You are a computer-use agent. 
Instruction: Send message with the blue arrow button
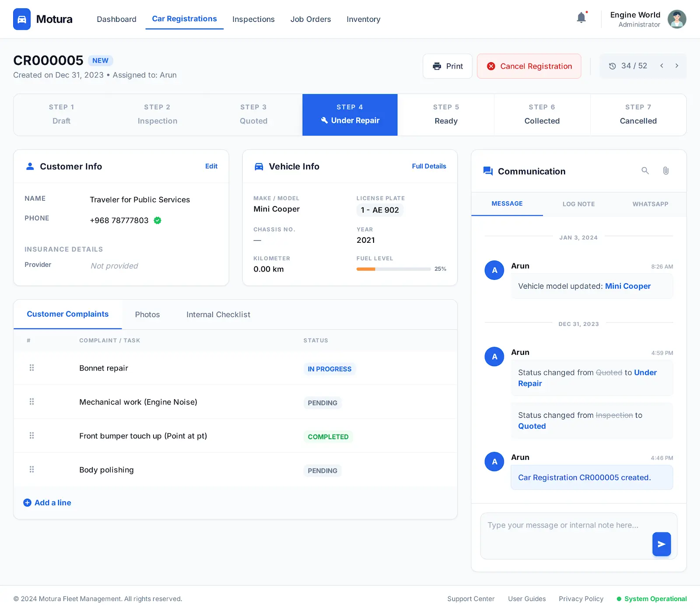[661, 544]
